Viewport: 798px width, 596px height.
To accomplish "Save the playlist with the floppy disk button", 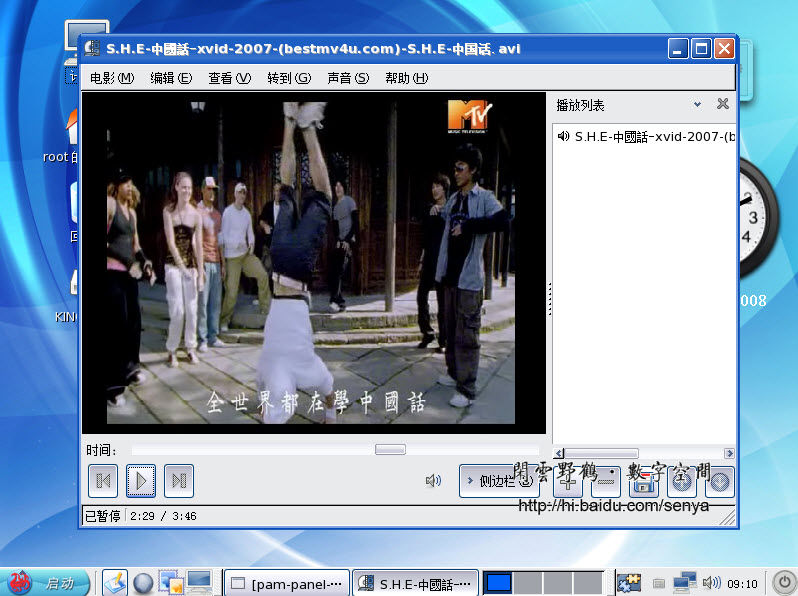I will [644, 481].
